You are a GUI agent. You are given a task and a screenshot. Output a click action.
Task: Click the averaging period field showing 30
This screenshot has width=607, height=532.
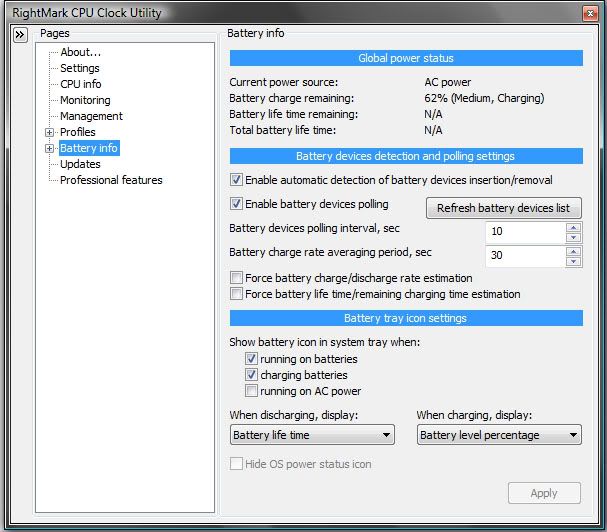coord(525,256)
